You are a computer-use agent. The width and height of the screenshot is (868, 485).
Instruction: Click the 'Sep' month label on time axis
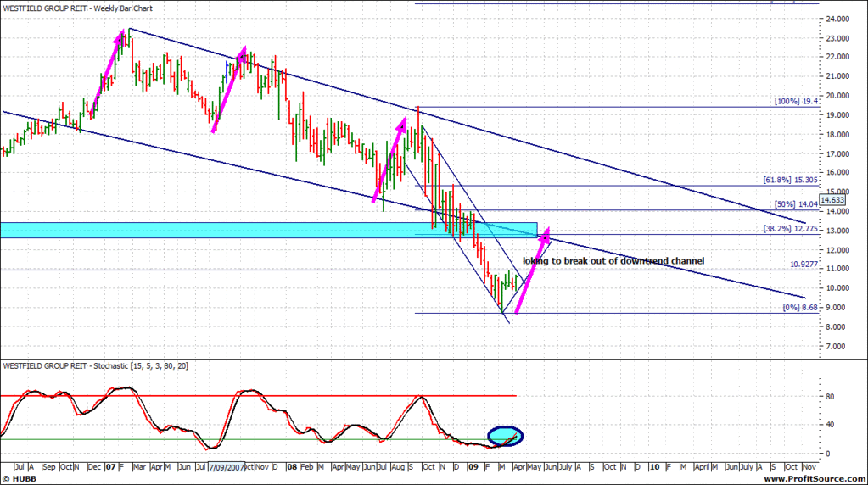[x=48, y=467]
